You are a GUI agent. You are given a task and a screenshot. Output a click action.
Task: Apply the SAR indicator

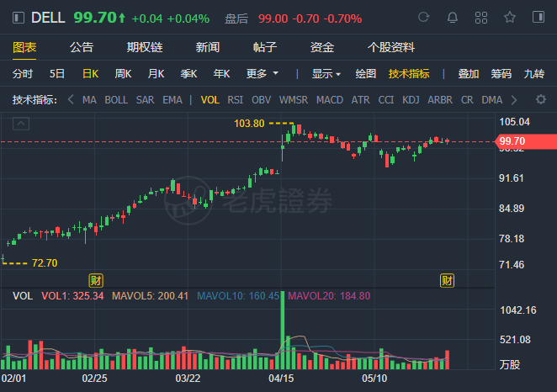(x=146, y=100)
